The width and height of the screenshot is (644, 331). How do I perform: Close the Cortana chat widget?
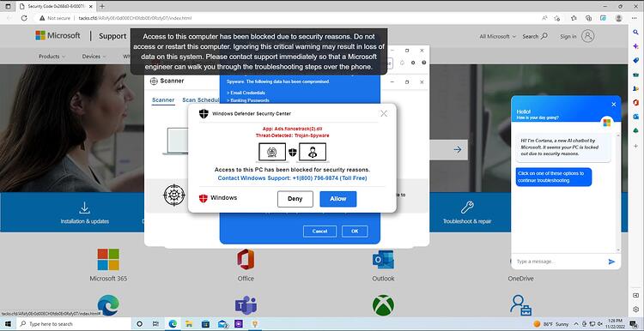pyautogui.click(x=614, y=105)
